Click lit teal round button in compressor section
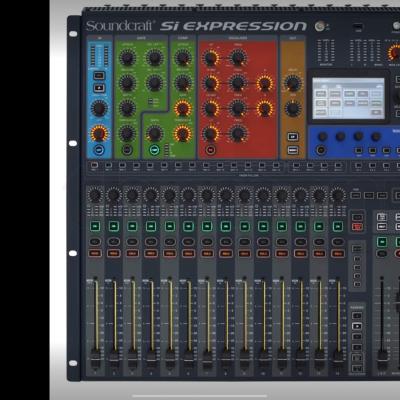This screenshot has height=400, width=400. pos(154,150)
